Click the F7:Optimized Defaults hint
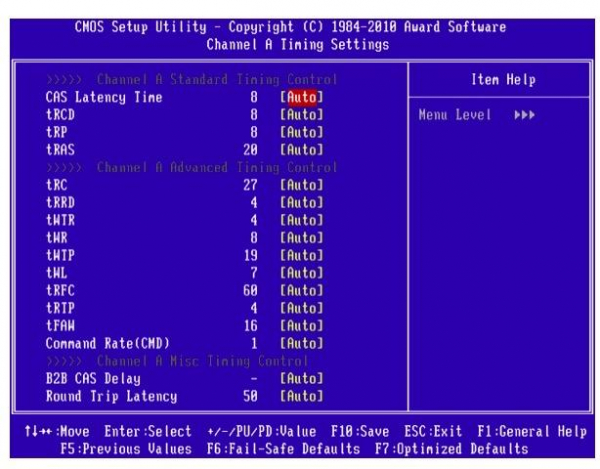This screenshot has width=600, height=469. [452, 449]
